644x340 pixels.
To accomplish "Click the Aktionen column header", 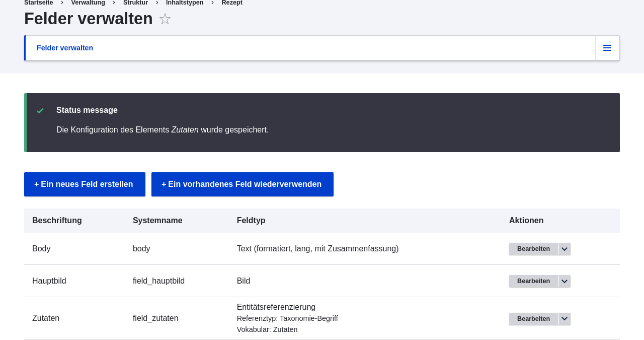I will pyautogui.click(x=526, y=221).
